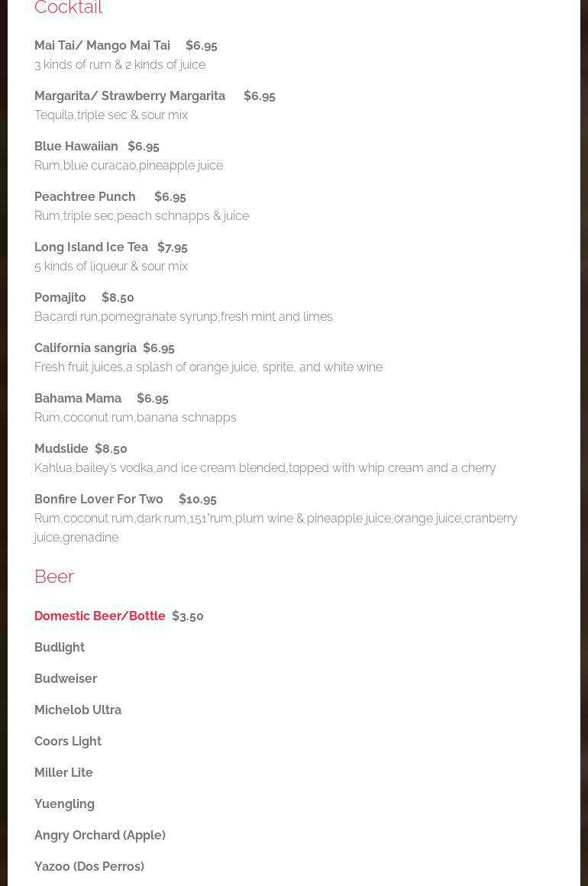Click the Domestic Beer/Bottle red link

pos(99,616)
